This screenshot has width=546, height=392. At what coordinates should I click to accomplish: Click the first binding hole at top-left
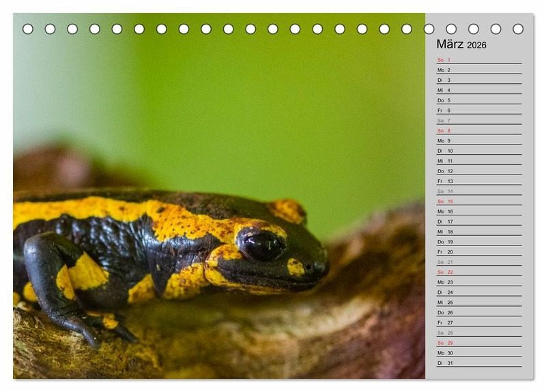pos(28,29)
